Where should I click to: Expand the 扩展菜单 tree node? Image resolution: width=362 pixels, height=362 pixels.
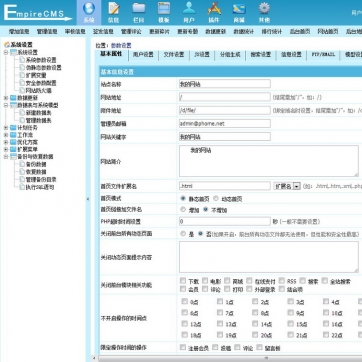click(6, 149)
